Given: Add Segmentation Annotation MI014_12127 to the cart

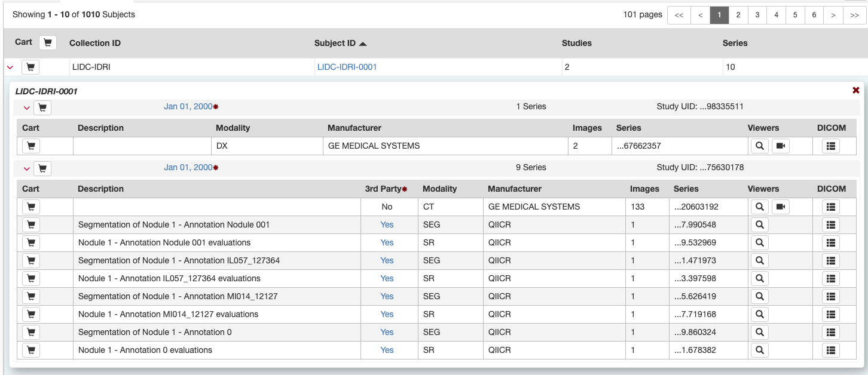Looking at the screenshot, I should click(30, 296).
